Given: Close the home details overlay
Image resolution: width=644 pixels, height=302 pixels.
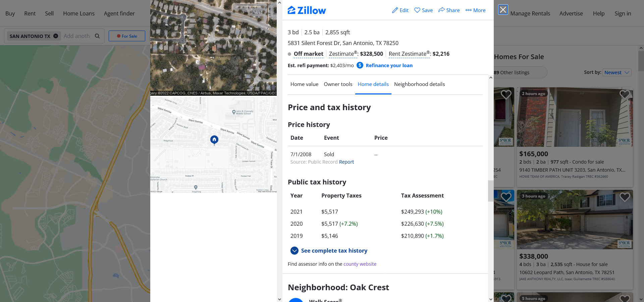Looking at the screenshot, I should (x=503, y=10).
